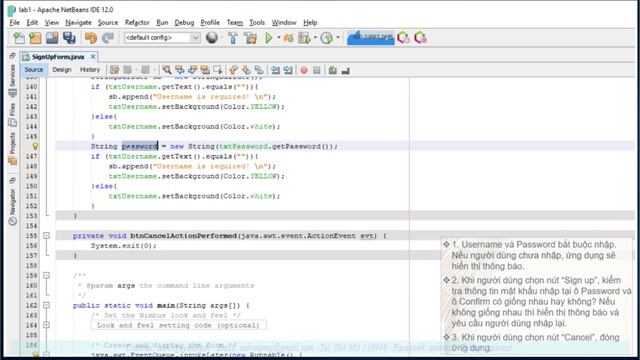Click the globe browser icon
Viewport: 640px width, 360px height.
211,38
